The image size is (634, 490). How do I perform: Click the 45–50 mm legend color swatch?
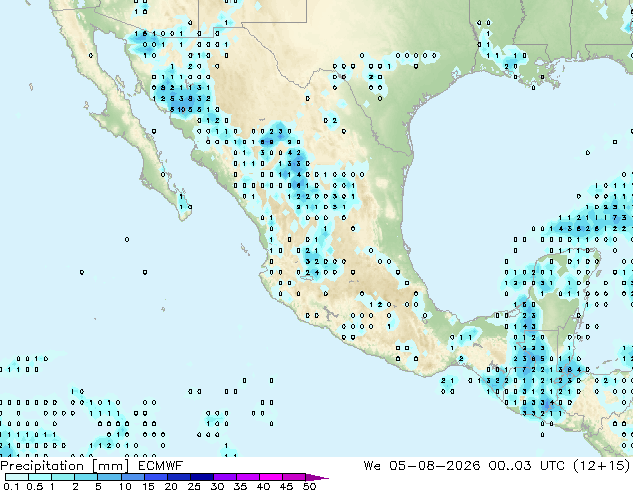[x=294, y=477]
